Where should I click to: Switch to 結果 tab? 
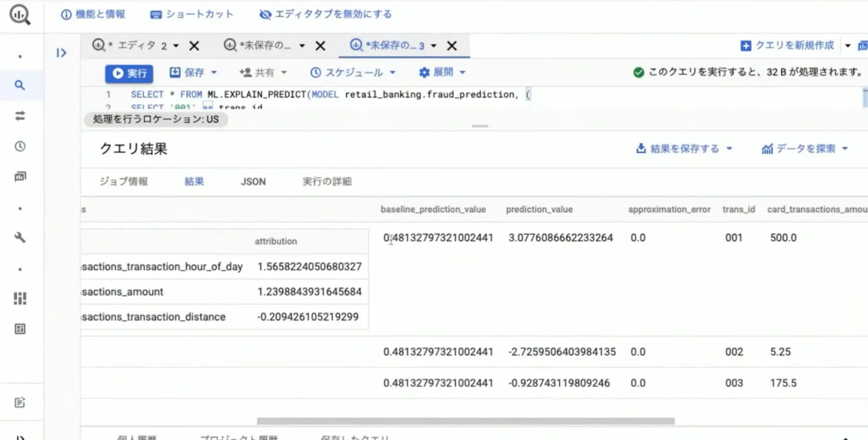point(194,182)
